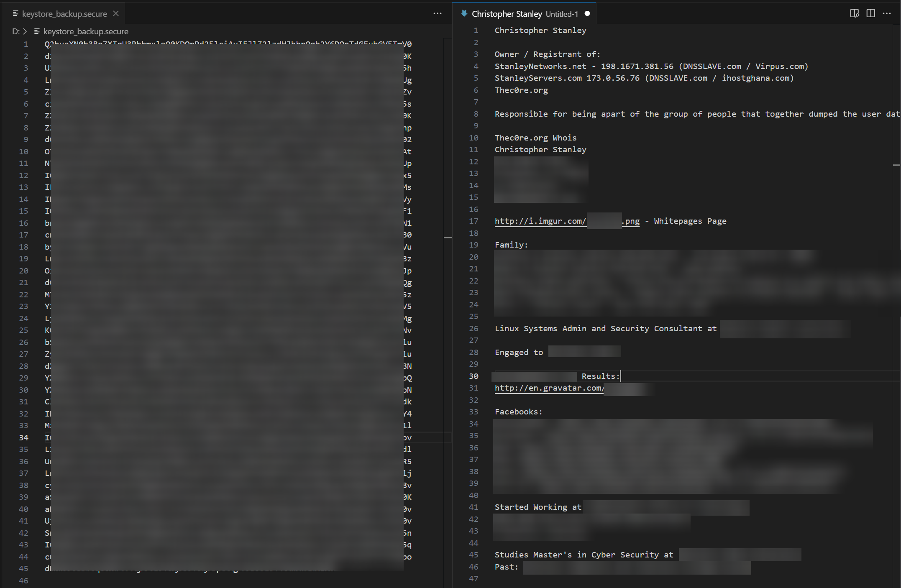Click line number 30 in Untitled-1
The height and width of the screenshot is (588, 901).
pos(474,376)
